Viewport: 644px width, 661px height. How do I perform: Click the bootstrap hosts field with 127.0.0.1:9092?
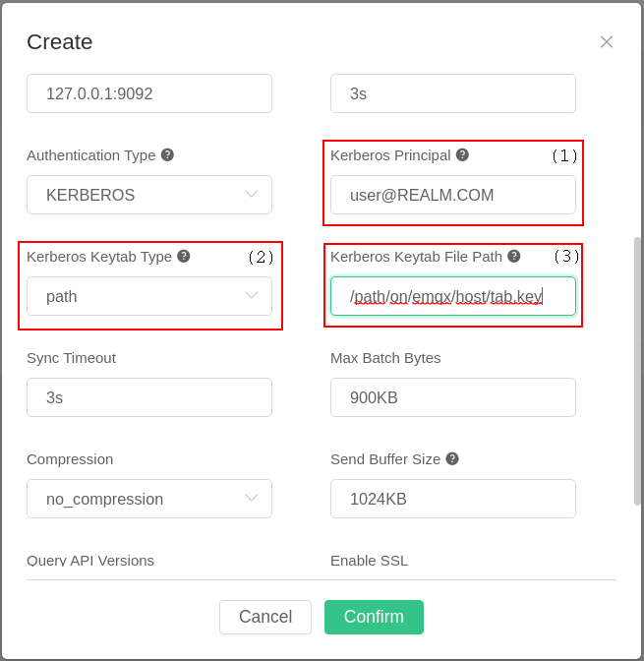point(149,93)
